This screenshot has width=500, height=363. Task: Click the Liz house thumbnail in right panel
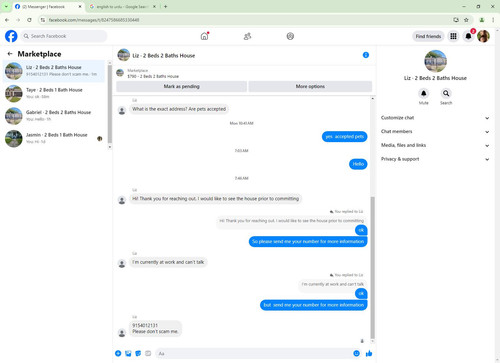click(435, 61)
